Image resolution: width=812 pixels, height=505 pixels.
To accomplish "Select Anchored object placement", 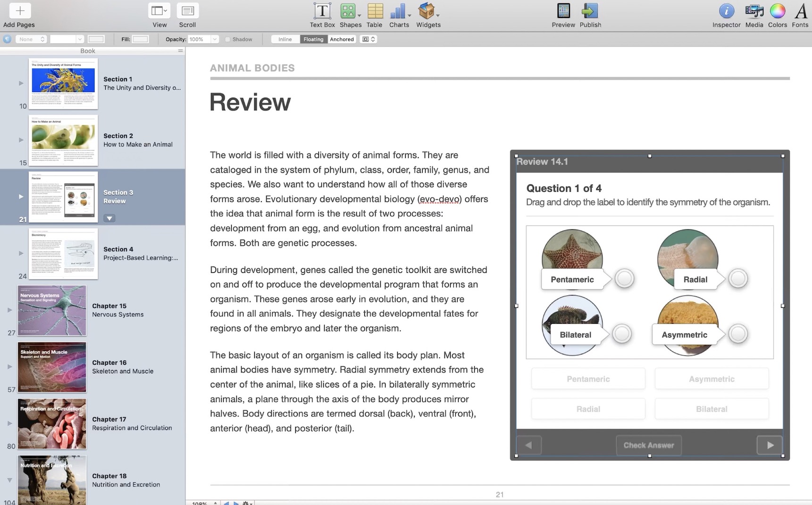I will [x=342, y=39].
